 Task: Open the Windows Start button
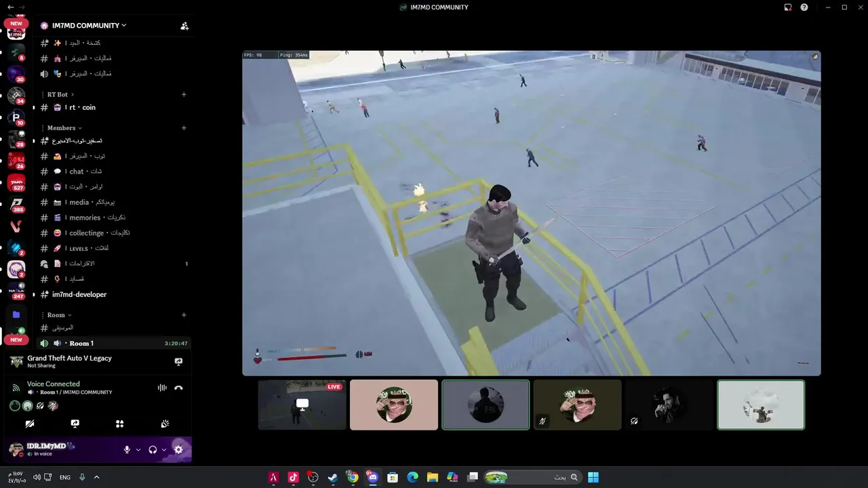(x=593, y=477)
